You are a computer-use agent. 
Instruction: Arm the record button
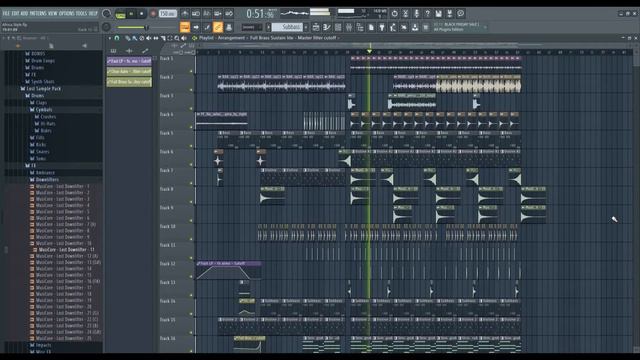[x=153, y=14]
